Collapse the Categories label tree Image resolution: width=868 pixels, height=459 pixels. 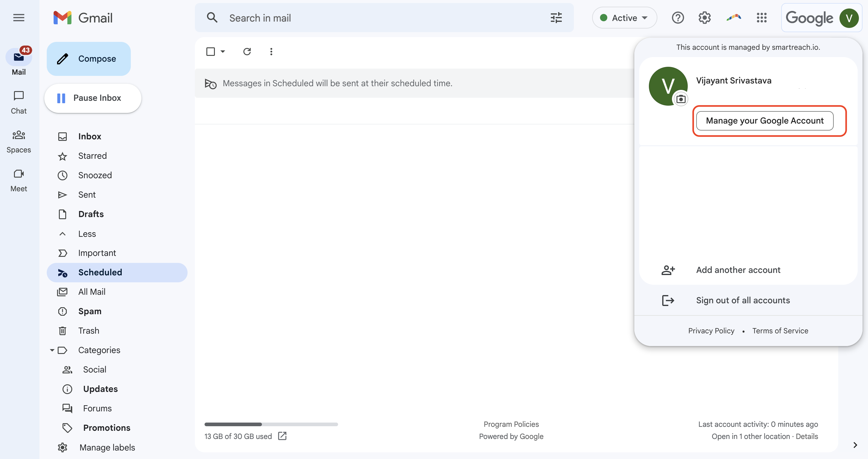(x=52, y=350)
